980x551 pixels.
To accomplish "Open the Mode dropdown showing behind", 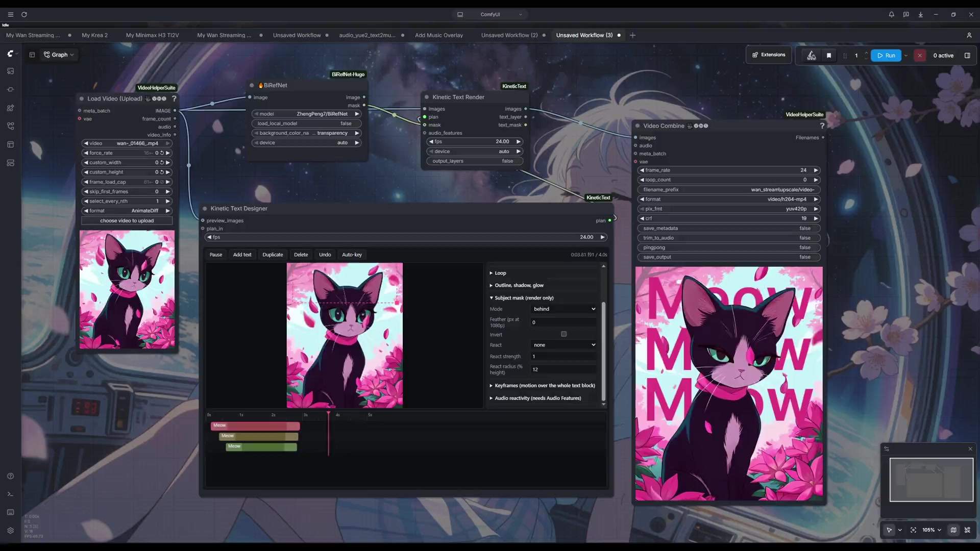I will point(564,309).
